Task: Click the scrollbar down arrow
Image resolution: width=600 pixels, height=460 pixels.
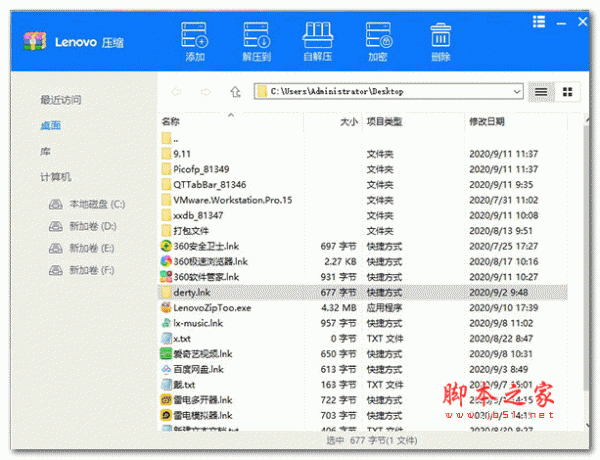Action: (587, 425)
